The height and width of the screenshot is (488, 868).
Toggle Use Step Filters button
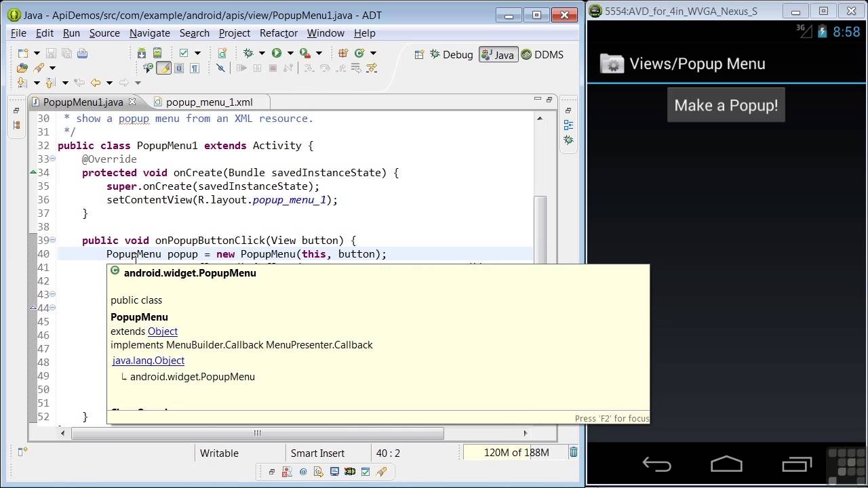[x=371, y=68]
